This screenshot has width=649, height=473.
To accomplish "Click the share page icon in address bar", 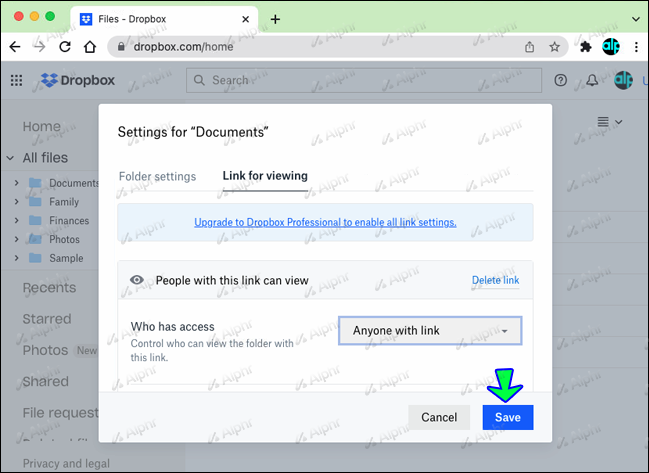I will (529, 47).
